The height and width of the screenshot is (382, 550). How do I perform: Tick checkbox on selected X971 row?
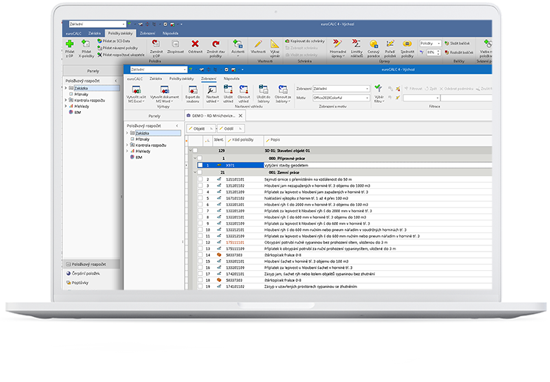click(200, 165)
